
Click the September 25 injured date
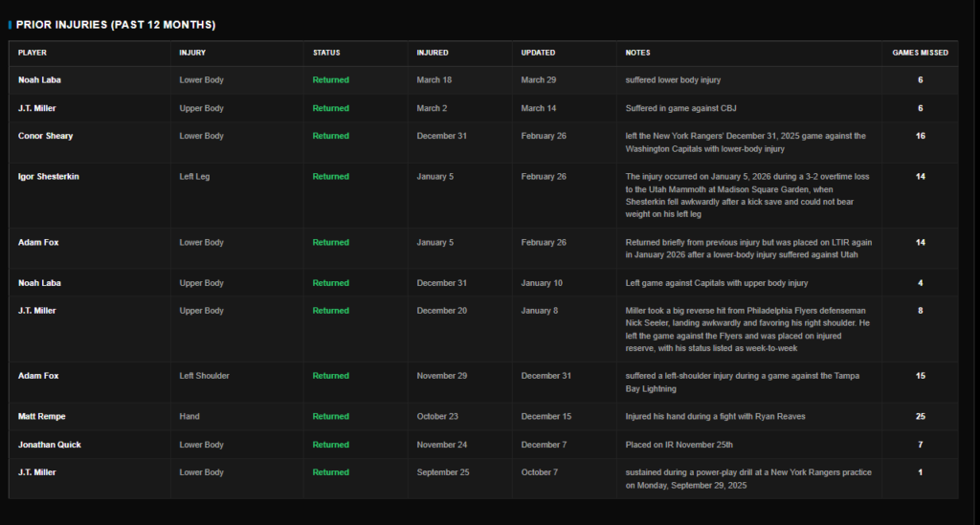pyautogui.click(x=443, y=472)
